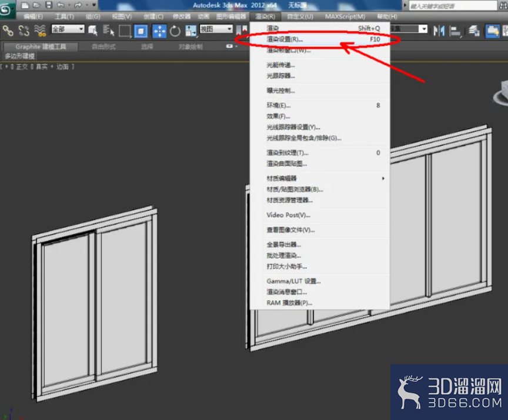
Task: Click the binoculars search icon
Action: [503, 5]
